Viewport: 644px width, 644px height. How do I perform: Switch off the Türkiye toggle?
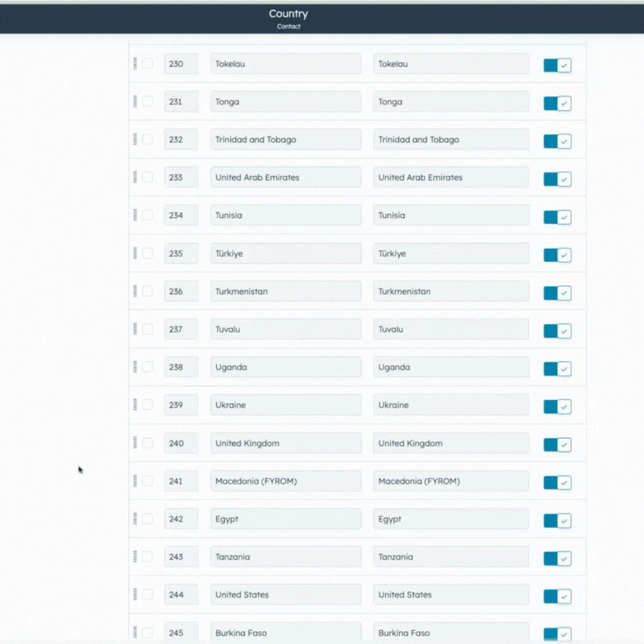[x=557, y=255]
